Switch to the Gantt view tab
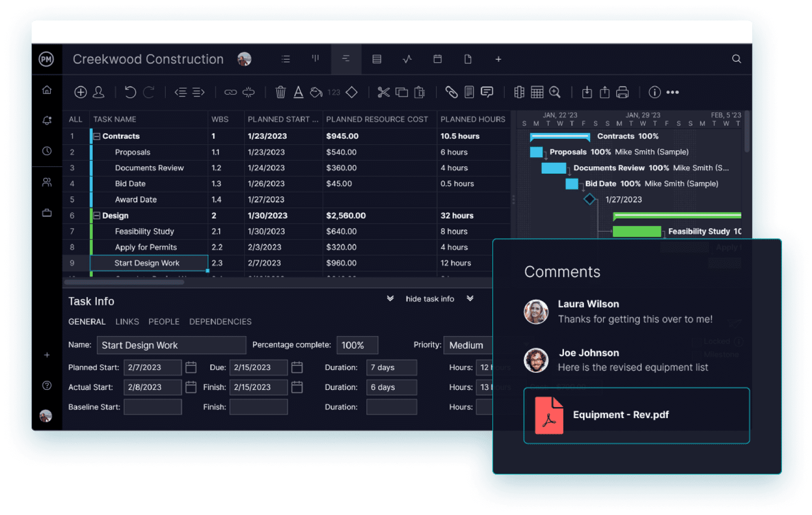Viewport: 812px width, 515px height. coord(346,59)
